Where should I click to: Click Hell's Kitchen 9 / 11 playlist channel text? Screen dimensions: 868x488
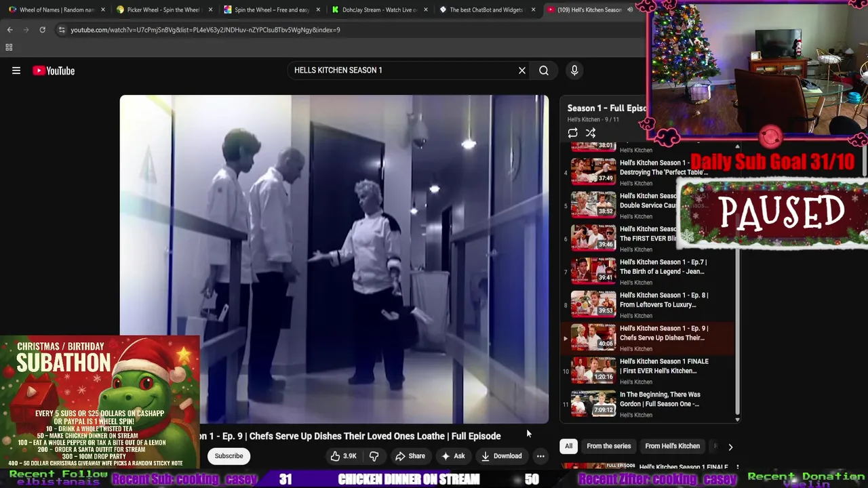[593, 119]
